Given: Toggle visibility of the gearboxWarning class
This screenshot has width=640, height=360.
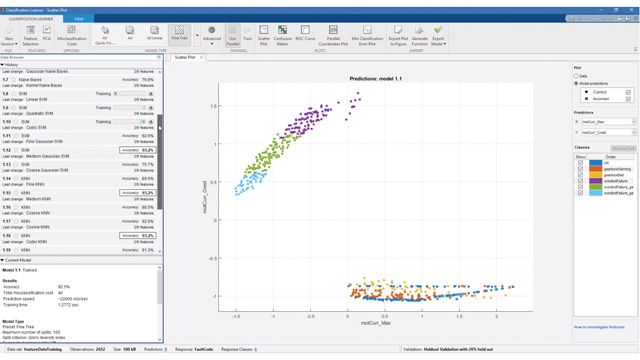Looking at the screenshot, I should (x=580, y=169).
